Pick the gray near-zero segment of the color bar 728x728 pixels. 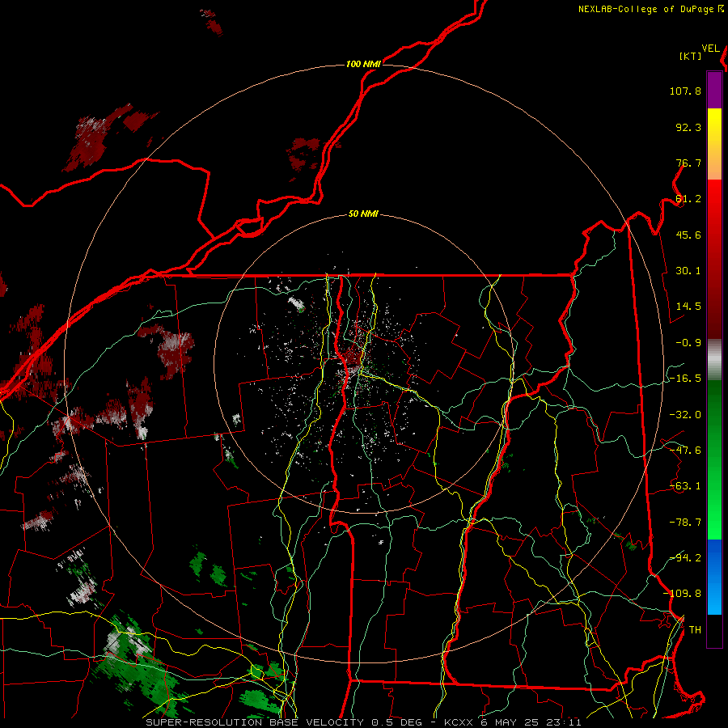(714, 360)
